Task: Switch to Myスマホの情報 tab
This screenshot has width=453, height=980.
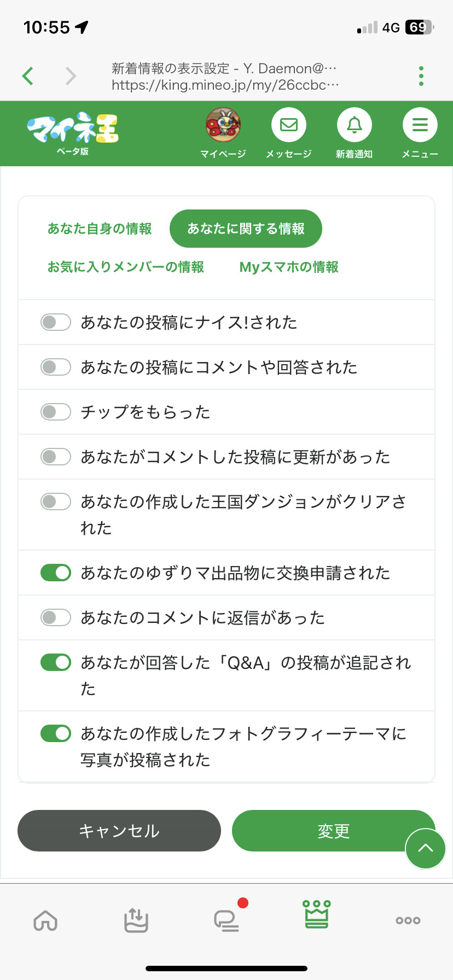Action: 289,267
